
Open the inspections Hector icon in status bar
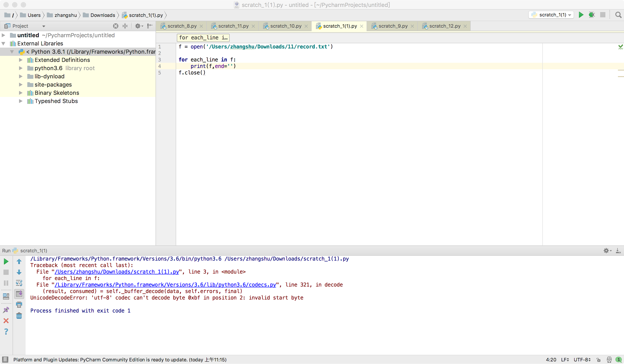point(609,360)
